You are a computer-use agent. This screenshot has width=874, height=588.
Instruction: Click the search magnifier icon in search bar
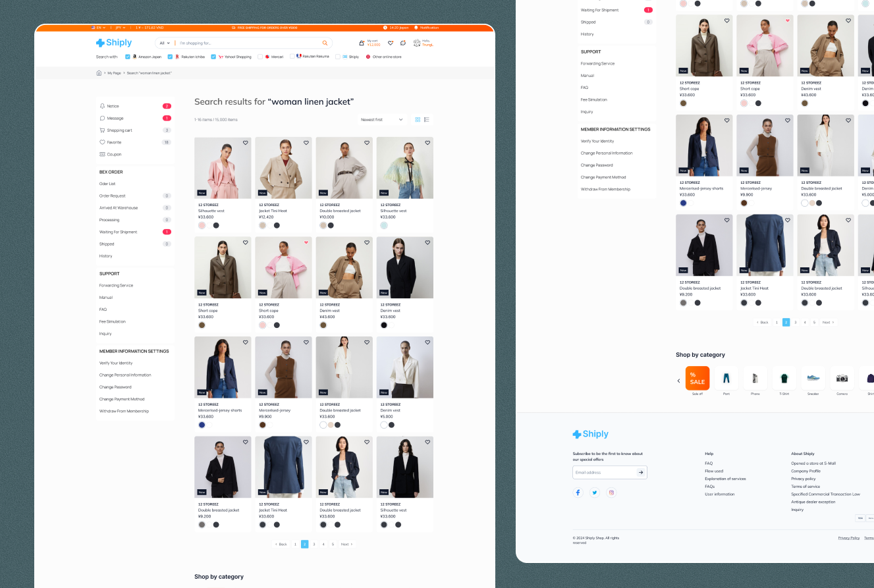pos(325,43)
